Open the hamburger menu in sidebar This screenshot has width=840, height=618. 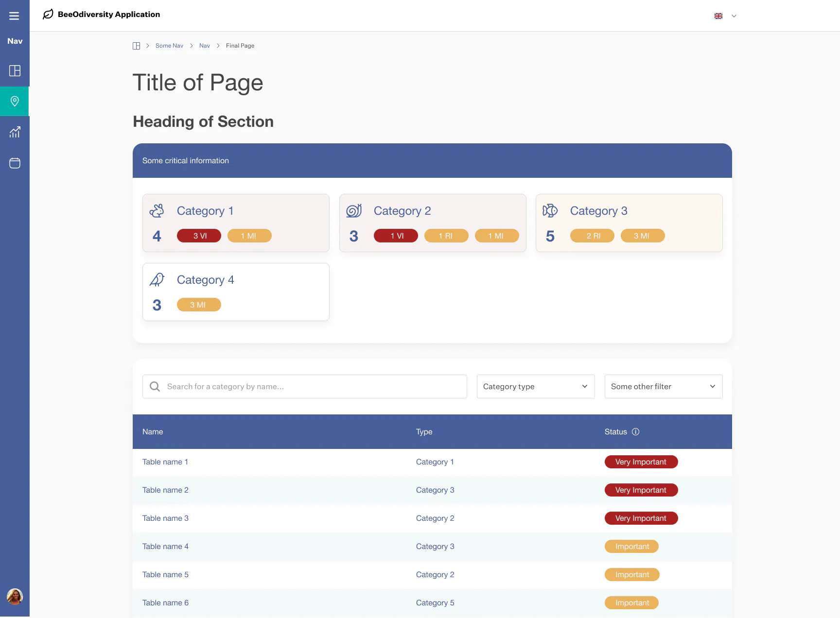(15, 16)
